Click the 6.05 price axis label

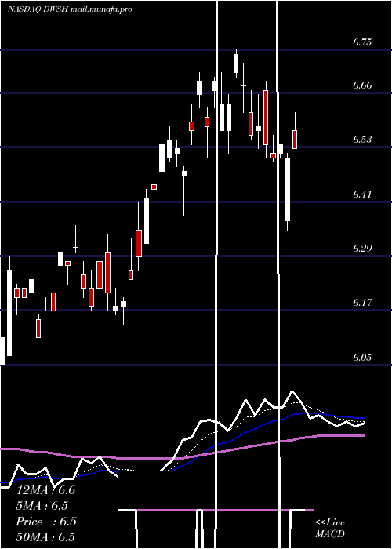362,358
